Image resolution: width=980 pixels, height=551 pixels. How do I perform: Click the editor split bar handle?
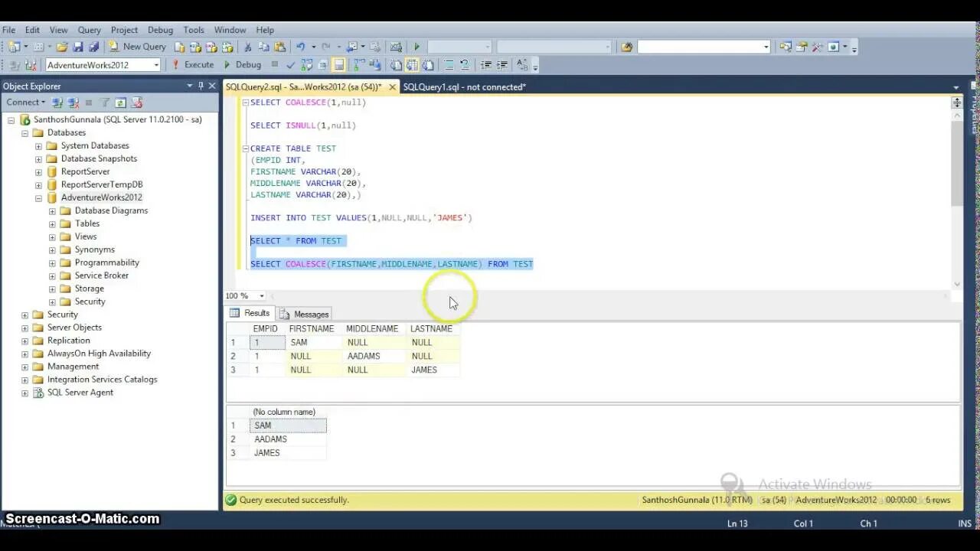tap(956, 102)
